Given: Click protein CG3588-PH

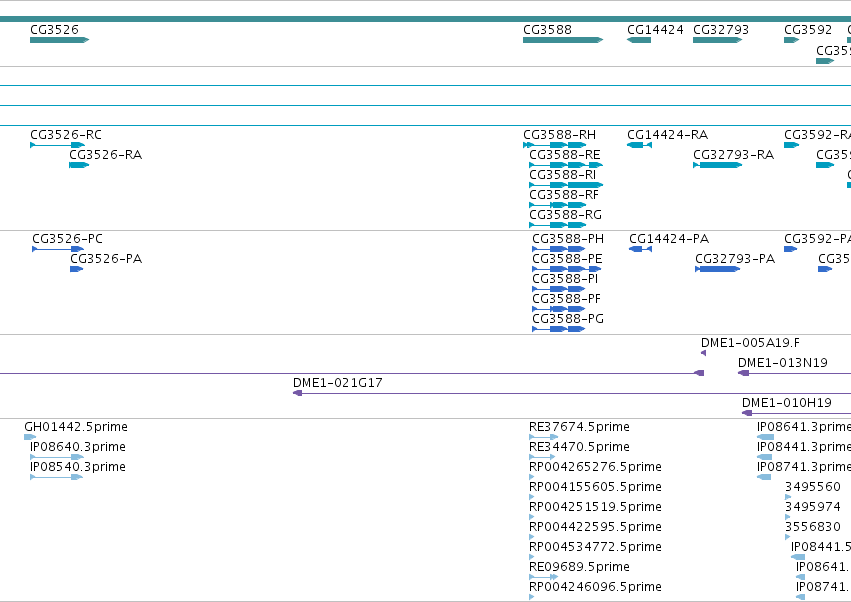Looking at the screenshot, I should click(x=558, y=249).
